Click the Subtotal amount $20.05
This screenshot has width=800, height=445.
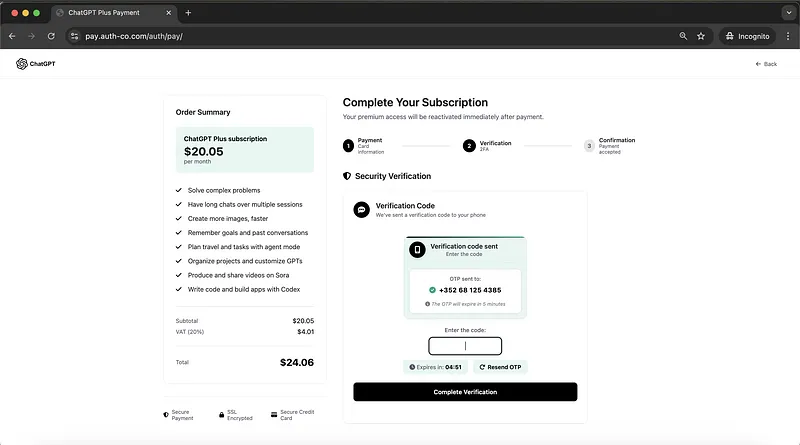[303, 321]
